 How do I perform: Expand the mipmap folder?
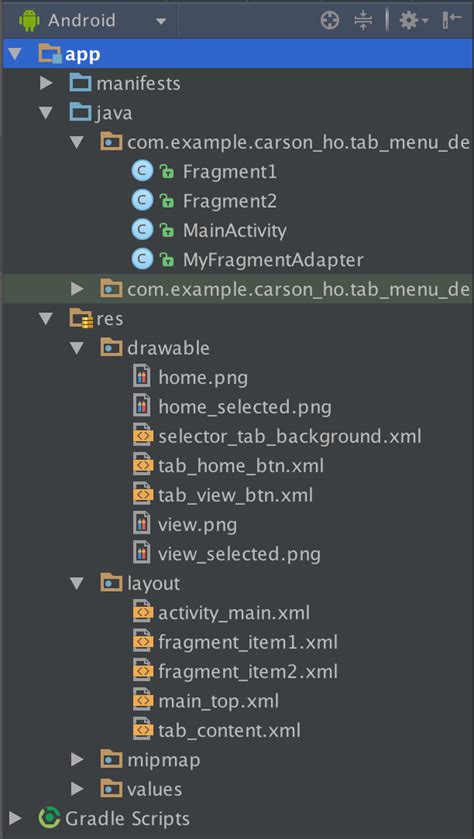click(x=78, y=760)
